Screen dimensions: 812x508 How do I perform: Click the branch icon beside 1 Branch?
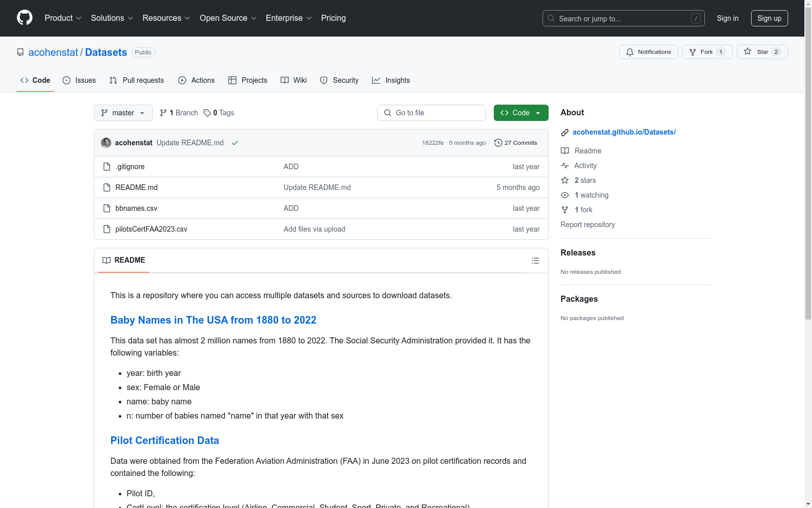(163, 113)
